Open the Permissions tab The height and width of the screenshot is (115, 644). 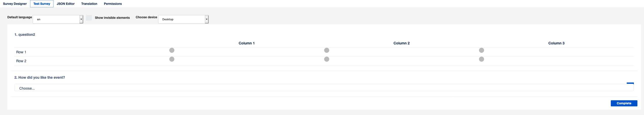[113, 4]
